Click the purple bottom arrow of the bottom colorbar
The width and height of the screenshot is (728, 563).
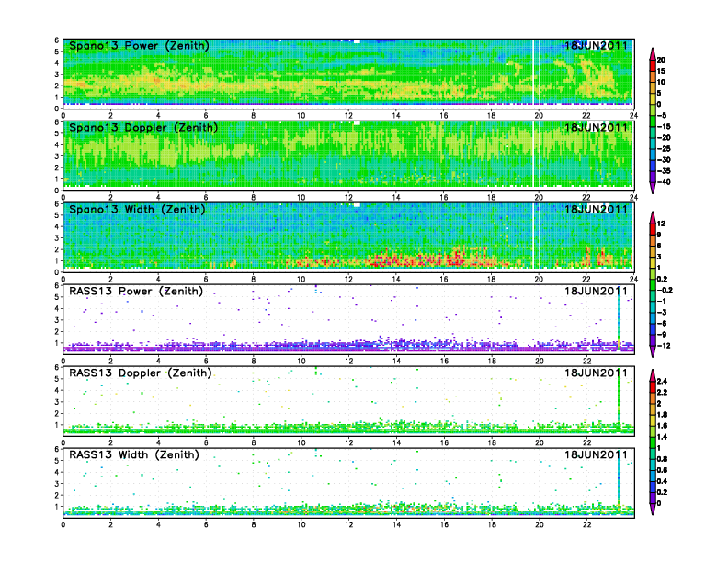point(653,509)
